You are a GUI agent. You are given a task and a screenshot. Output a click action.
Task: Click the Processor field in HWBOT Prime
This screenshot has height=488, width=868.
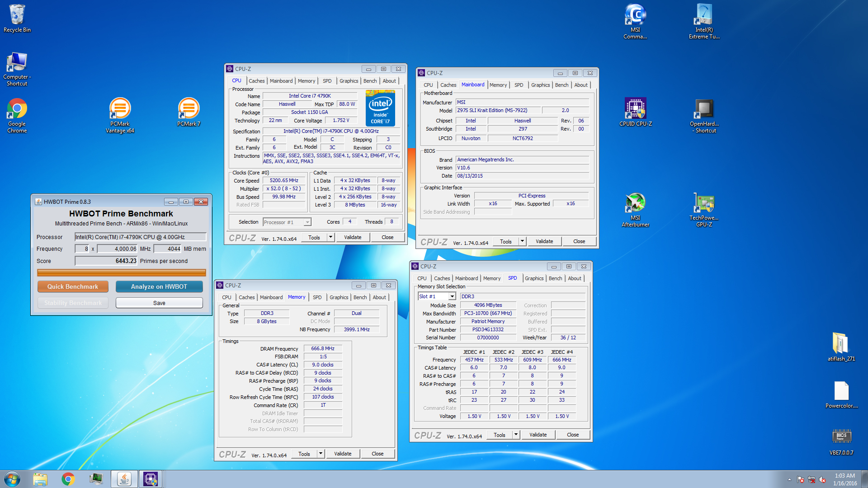tap(140, 237)
